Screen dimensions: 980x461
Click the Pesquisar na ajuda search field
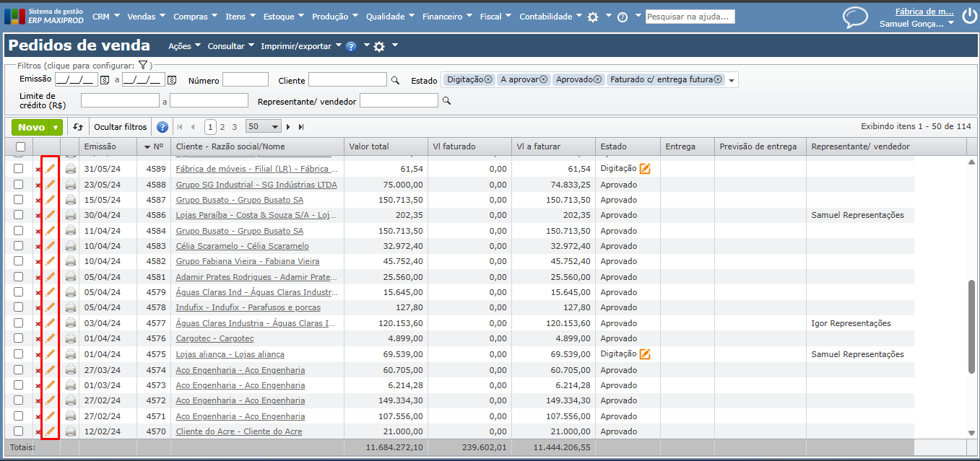coord(690,17)
